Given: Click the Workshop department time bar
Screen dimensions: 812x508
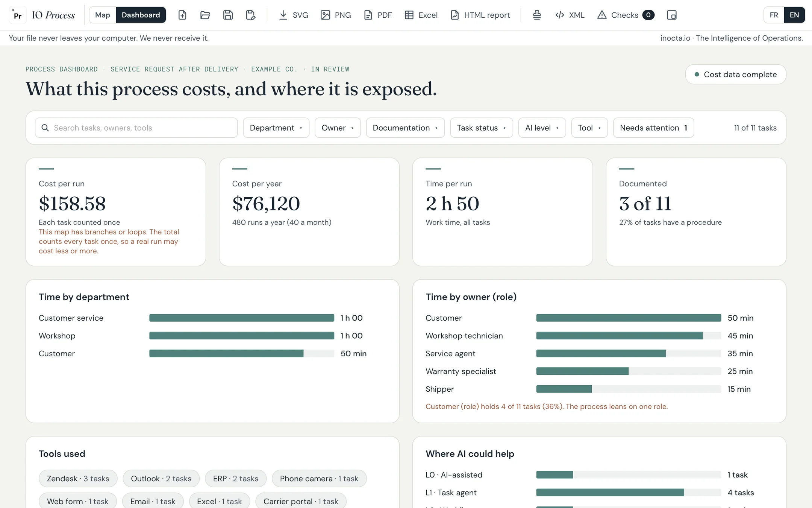Looking at the screenshot, I should [242, 336].
